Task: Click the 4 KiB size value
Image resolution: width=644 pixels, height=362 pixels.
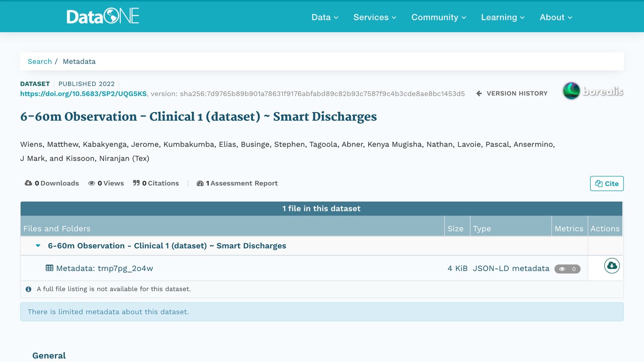Action: pos(457,268)
